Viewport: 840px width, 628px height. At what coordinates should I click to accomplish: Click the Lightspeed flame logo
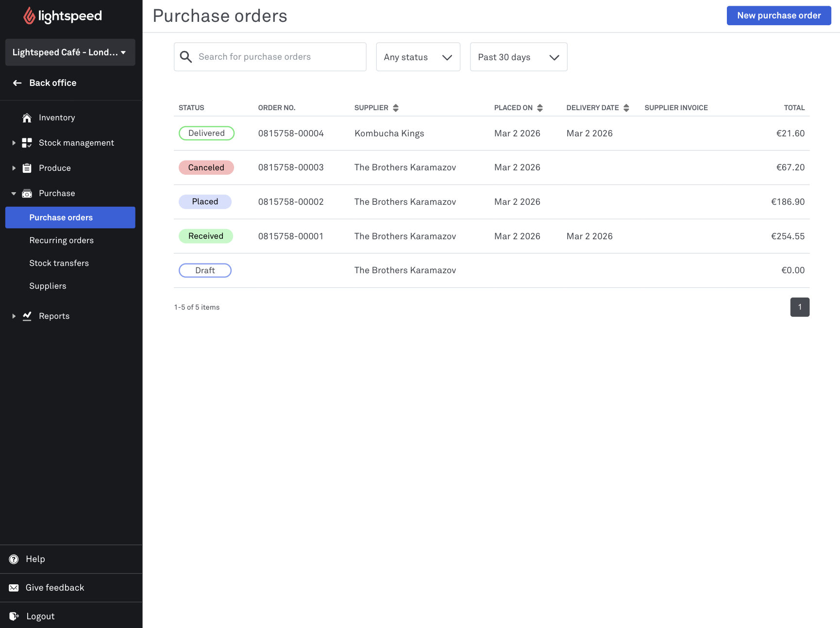pos(29,16)
